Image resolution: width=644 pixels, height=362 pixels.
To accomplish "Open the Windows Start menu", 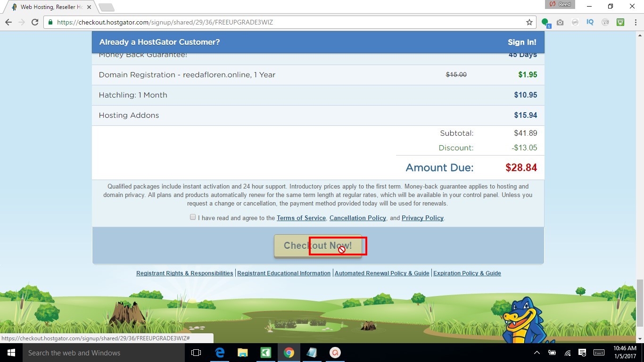I will pyautogui.click(x=11, y=353).
